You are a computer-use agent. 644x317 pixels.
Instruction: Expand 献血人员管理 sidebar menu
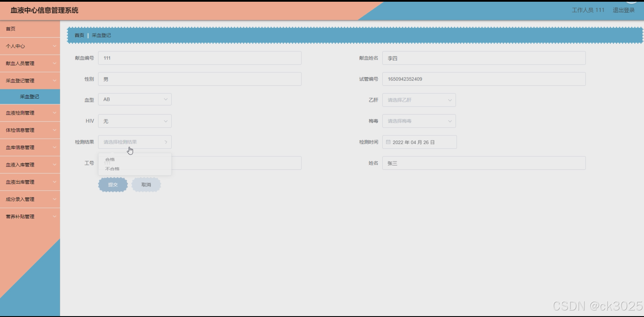pos(30,63)
